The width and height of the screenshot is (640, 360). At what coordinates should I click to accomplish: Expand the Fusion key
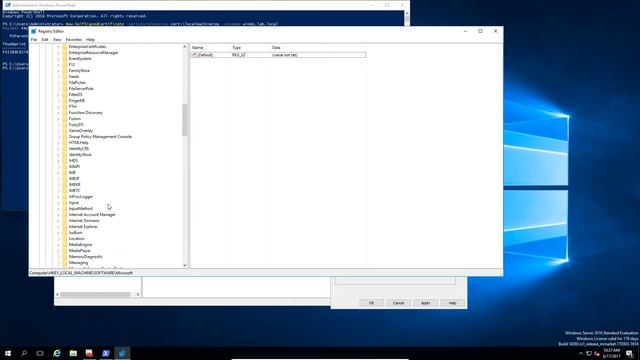click(58, 119)
